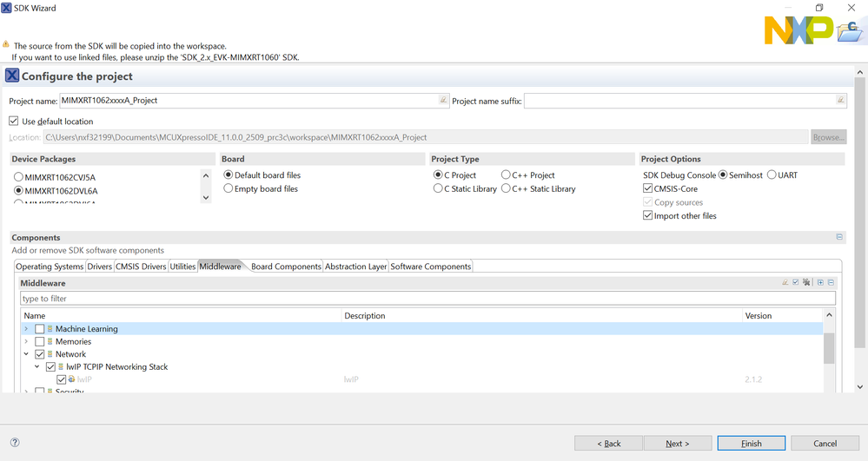The height and width of the screenshot is (461, 868).
Task: Click the eraser icon in Project name field
Action: (443, 100)
